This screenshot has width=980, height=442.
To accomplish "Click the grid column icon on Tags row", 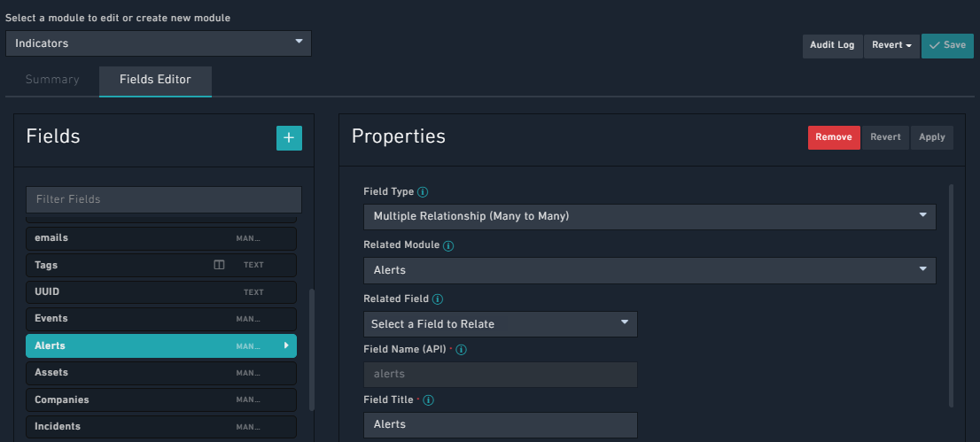I will (x=219, y=265).
